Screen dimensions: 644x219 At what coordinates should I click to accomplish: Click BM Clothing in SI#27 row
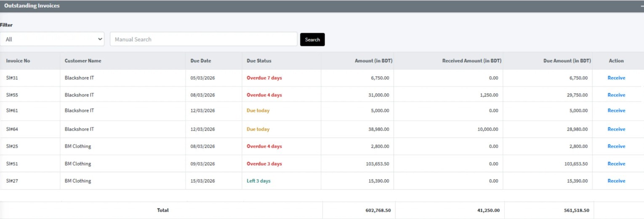pyautogui.click(x=78, y=181)
